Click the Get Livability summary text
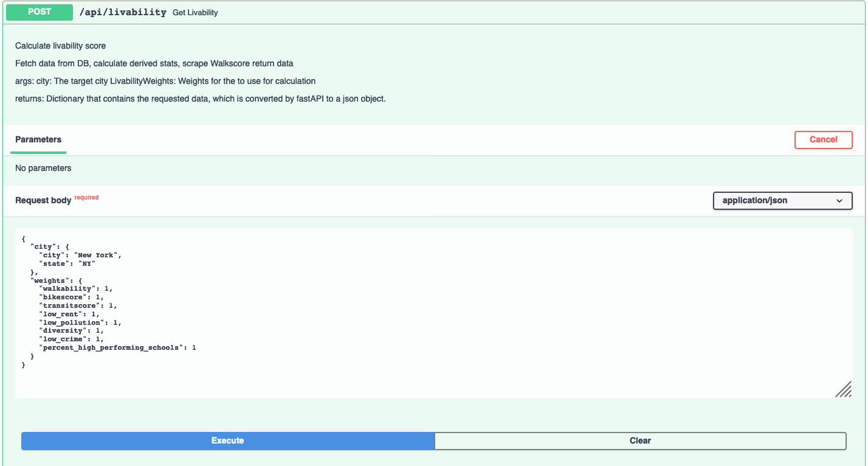868x466 pixels. [x=195, y=12]
